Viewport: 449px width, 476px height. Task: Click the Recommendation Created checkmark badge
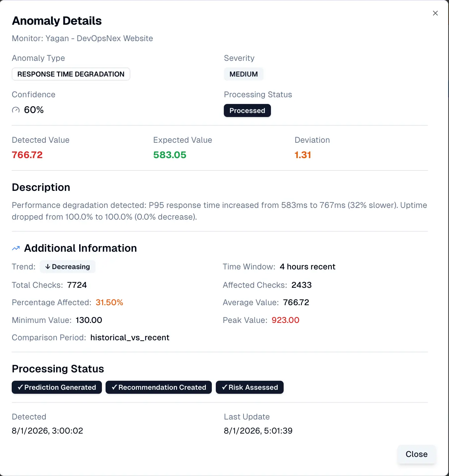pyautogui.click(x=159, y=387)
